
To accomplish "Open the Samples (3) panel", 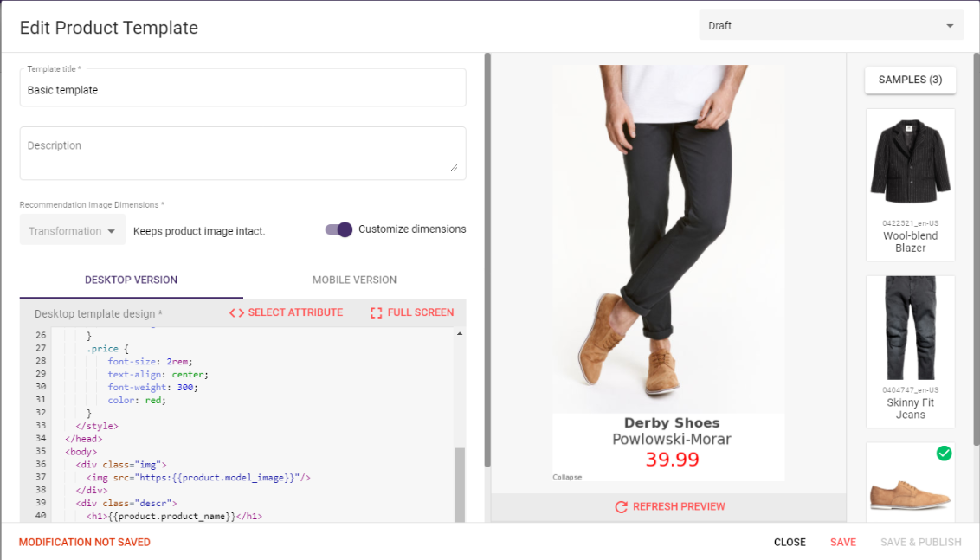I will 910,80.
